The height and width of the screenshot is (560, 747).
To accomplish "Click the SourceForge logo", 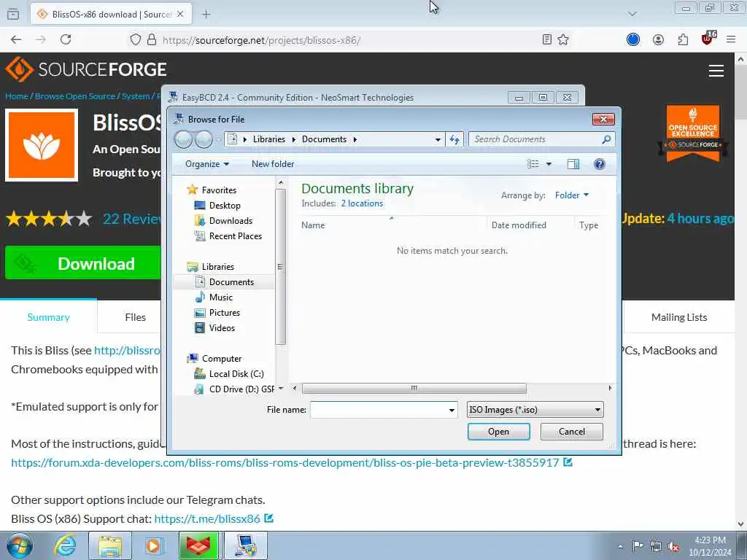I will 86,69.
